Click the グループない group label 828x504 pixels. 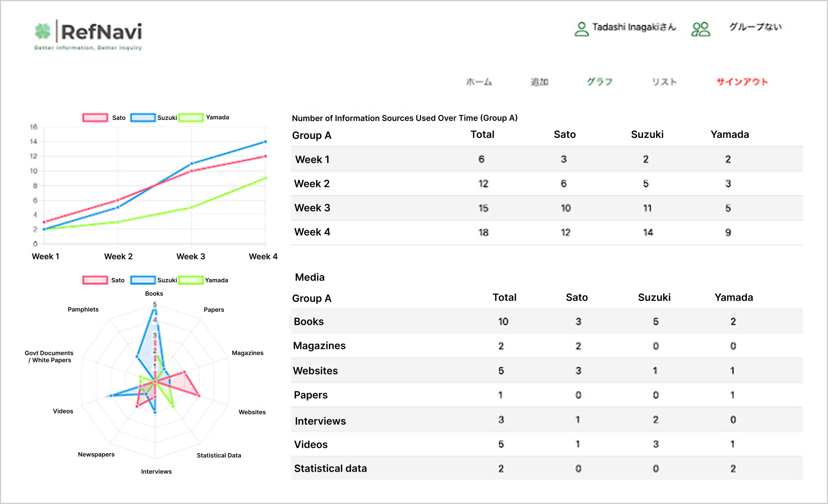[755, 27]
